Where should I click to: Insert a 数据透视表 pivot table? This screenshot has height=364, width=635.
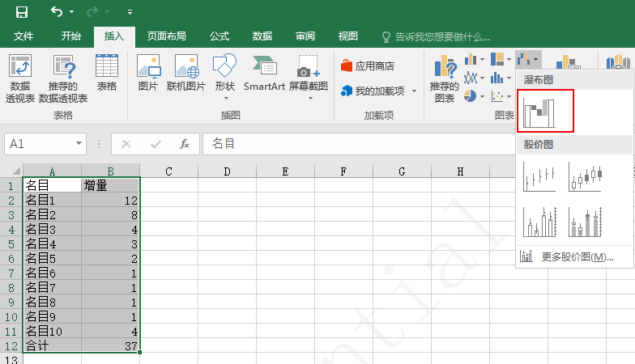pos(20,78)
